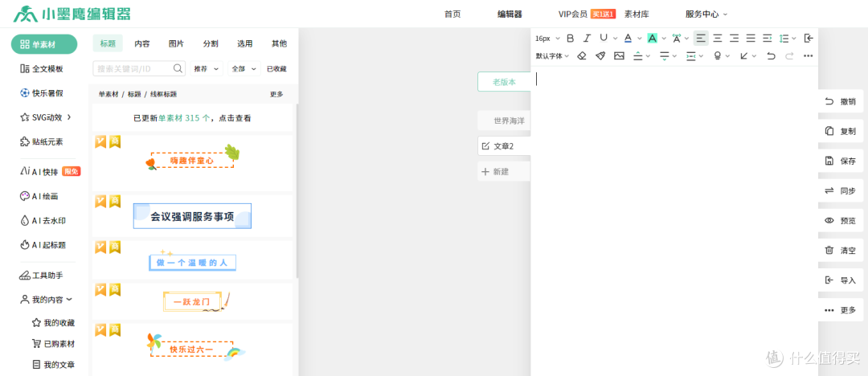Viewport: 868px width, 376px height.
Task: Click the 单素材 sidebar button
Action: pyautogui.click(x=44, y=44)
